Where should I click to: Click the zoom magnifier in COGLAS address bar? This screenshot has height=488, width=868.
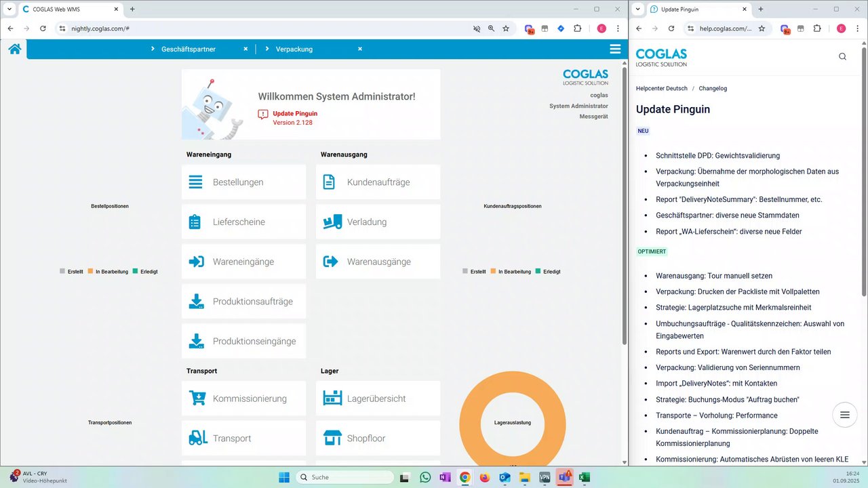point(491,28)
